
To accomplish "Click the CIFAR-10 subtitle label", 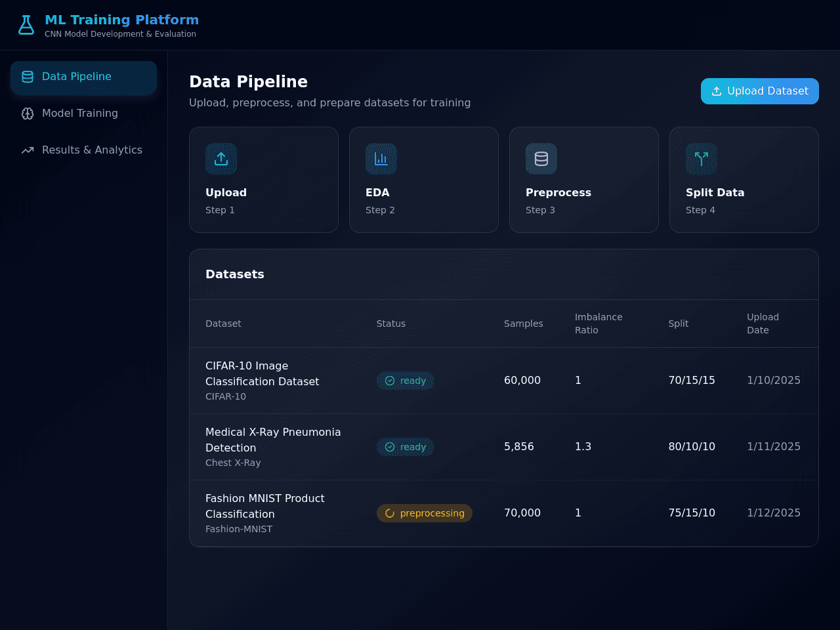I will [x=226, y=397].
